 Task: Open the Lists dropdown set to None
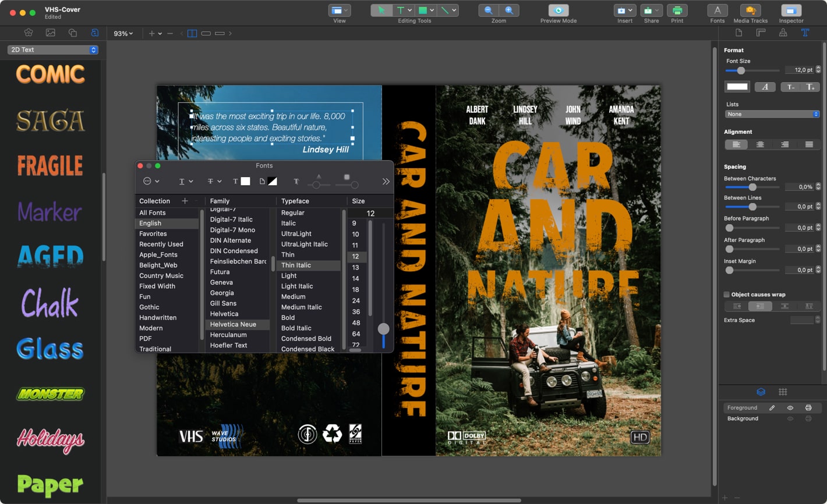772,114
